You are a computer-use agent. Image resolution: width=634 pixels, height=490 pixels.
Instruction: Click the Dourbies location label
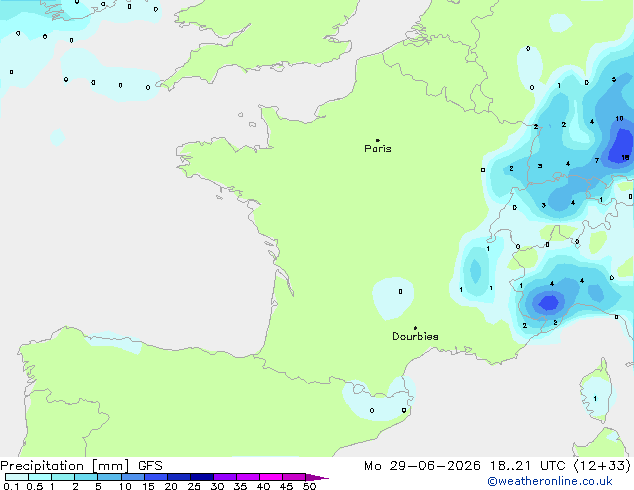coord(415,336)
